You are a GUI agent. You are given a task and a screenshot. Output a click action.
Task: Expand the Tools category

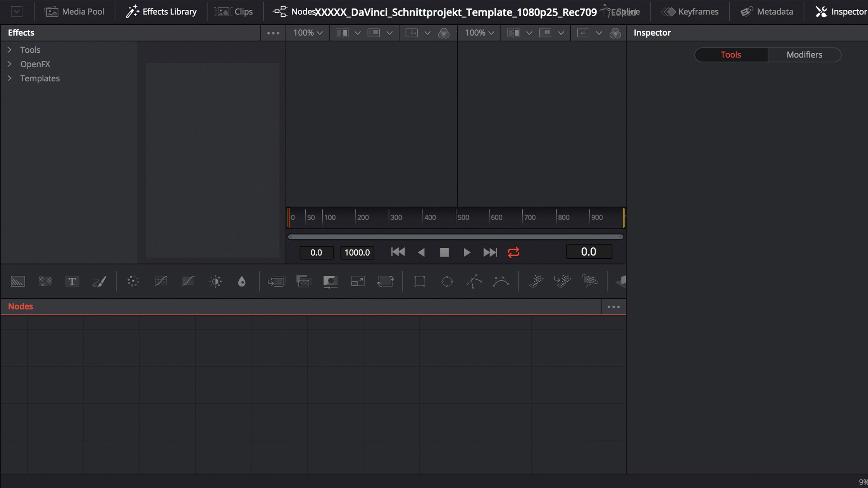[10, 50]
